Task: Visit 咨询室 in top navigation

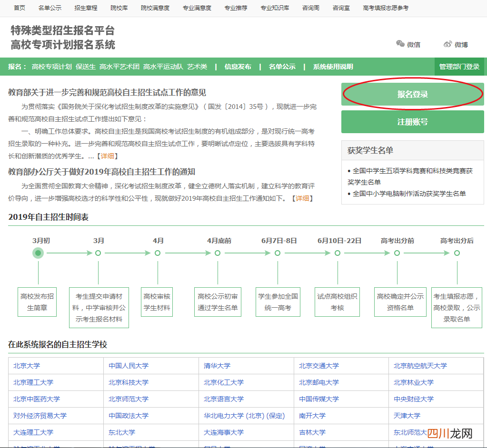Action: [x=341, y=8]
